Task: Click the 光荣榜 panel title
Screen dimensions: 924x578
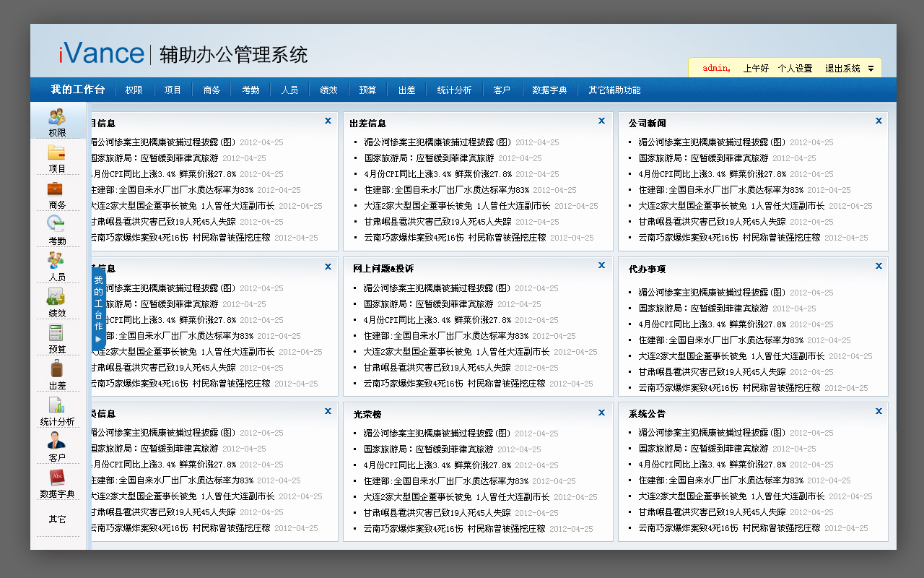Action: click(367, 415)
